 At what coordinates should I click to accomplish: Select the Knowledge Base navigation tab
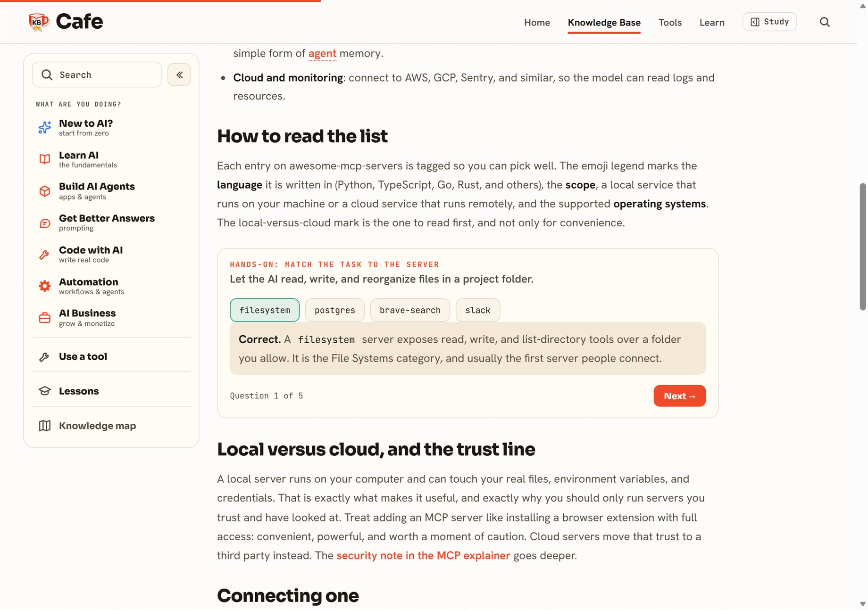click(x=604, y=22)
